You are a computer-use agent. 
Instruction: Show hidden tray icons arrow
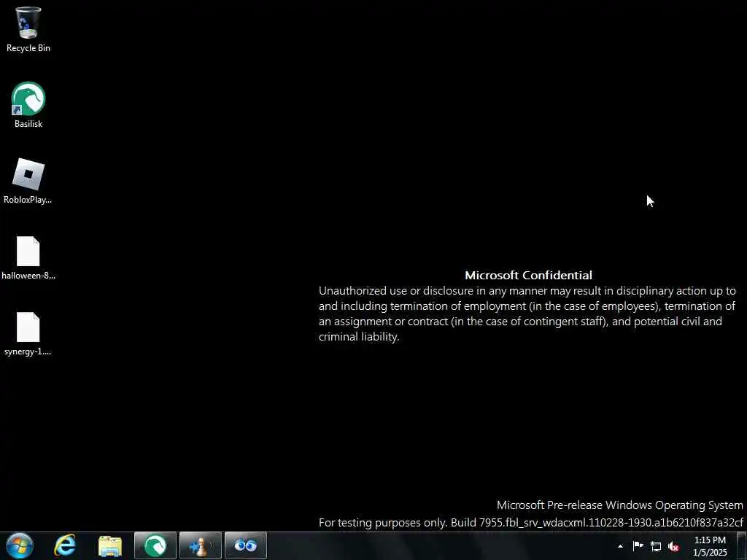(x=620, y=546)
